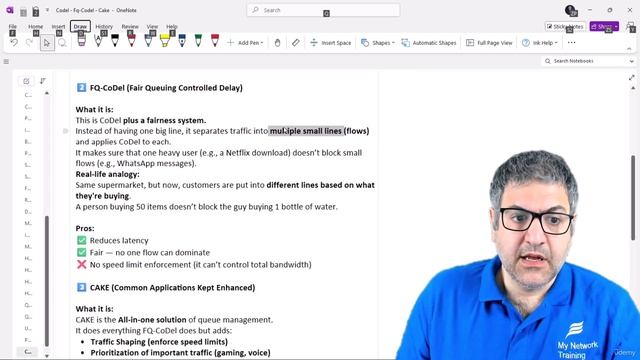Select the light blue-gray pen
This screenshot has height=360, width=640.
(148, 41)
